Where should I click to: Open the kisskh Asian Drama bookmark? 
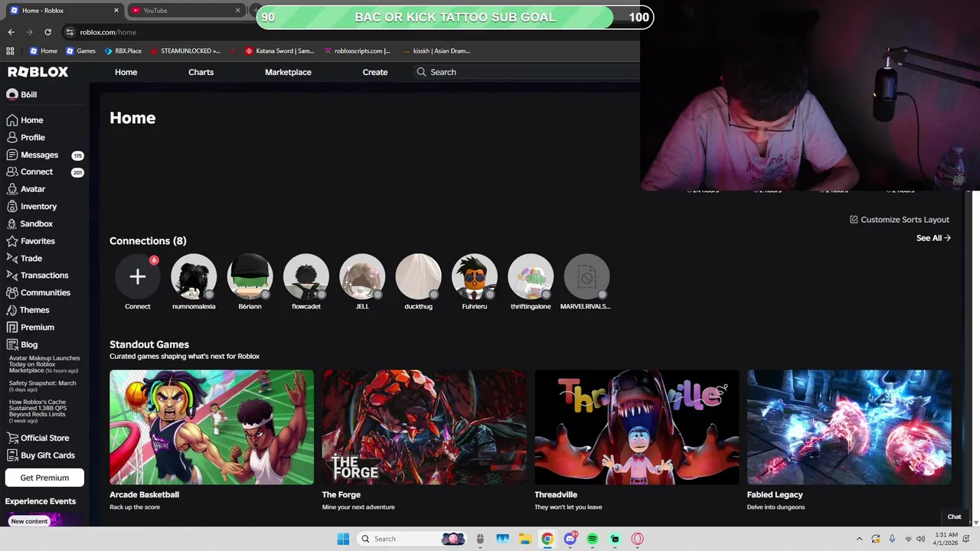(436, 51)
